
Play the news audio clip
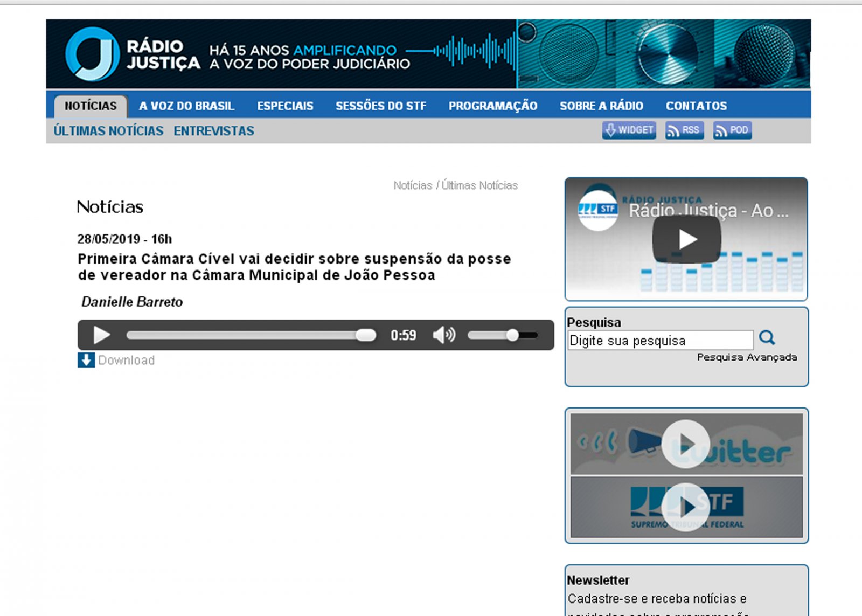(x=101, y=335)
